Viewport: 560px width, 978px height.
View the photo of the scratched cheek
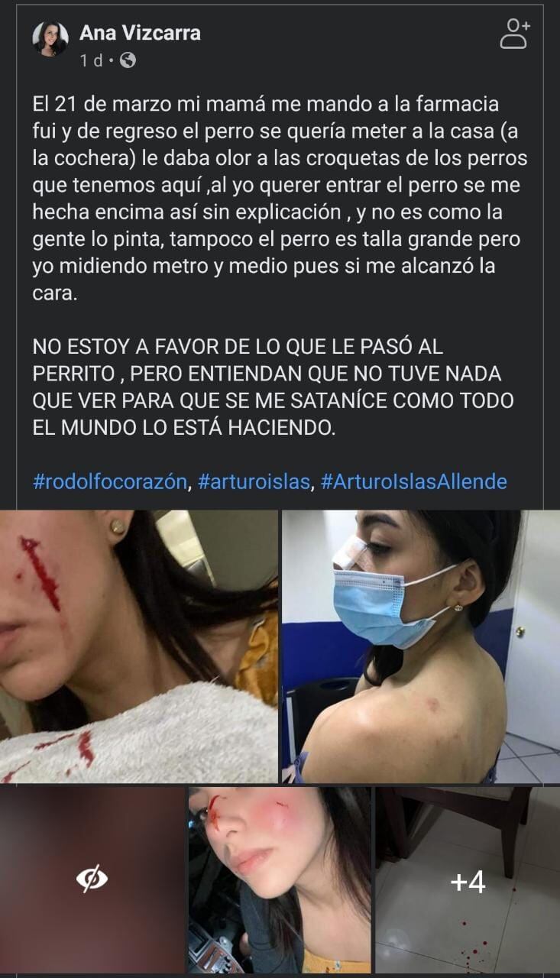point(139,646)
